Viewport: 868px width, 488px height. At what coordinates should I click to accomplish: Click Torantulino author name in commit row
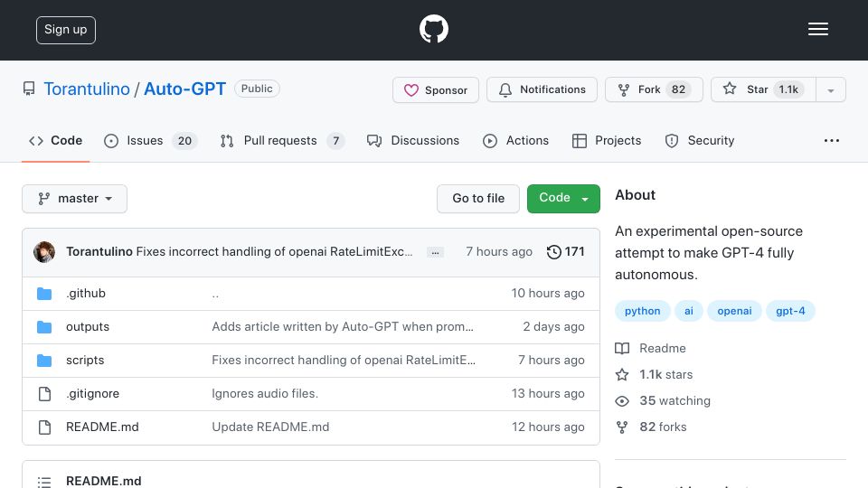[99, 252]
